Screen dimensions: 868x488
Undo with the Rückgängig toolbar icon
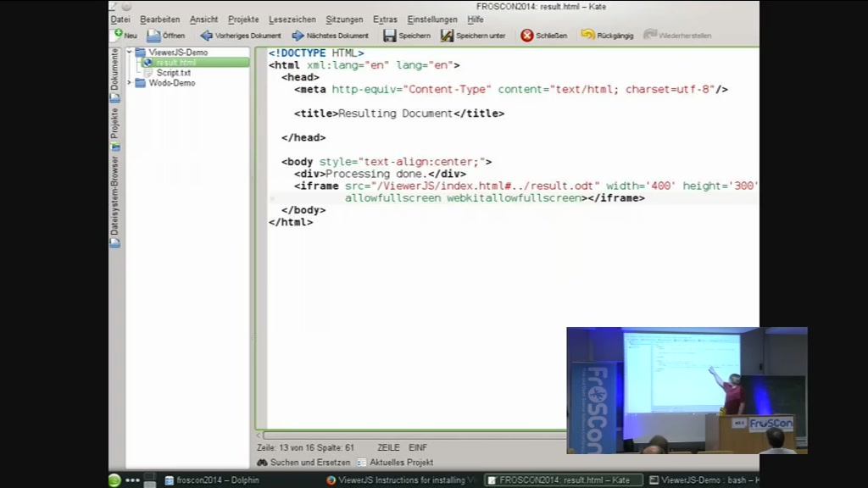pyautogui.click(x=587, y=35)
